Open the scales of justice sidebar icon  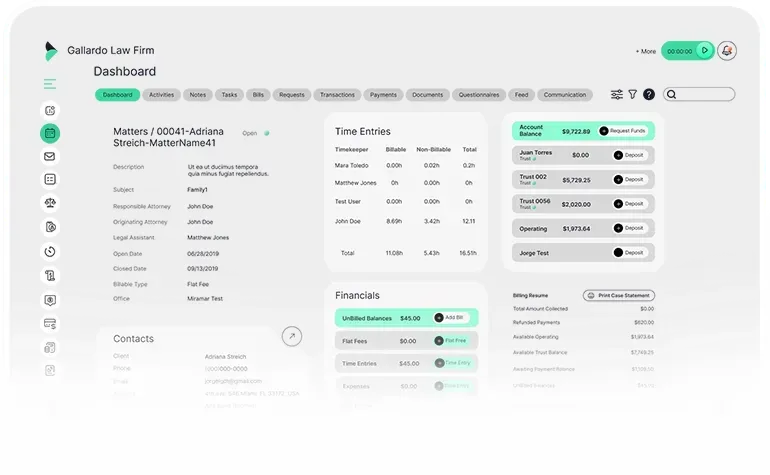50,203
